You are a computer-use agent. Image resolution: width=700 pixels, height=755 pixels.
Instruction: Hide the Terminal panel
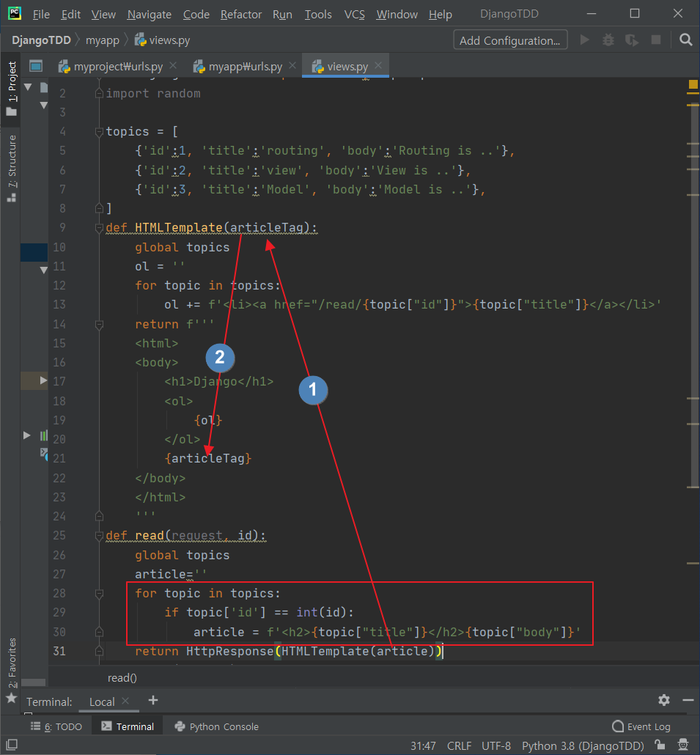click(x=688, y=700)
